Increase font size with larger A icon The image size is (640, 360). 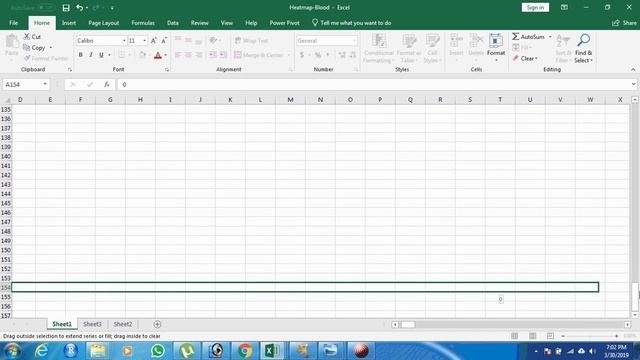point(153,41)
